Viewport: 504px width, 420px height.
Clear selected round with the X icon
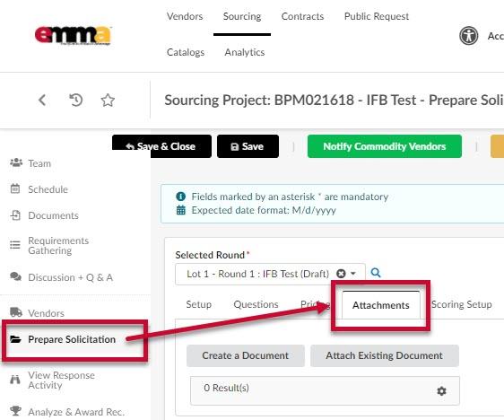pyautogui.click(x=341, y=274)
